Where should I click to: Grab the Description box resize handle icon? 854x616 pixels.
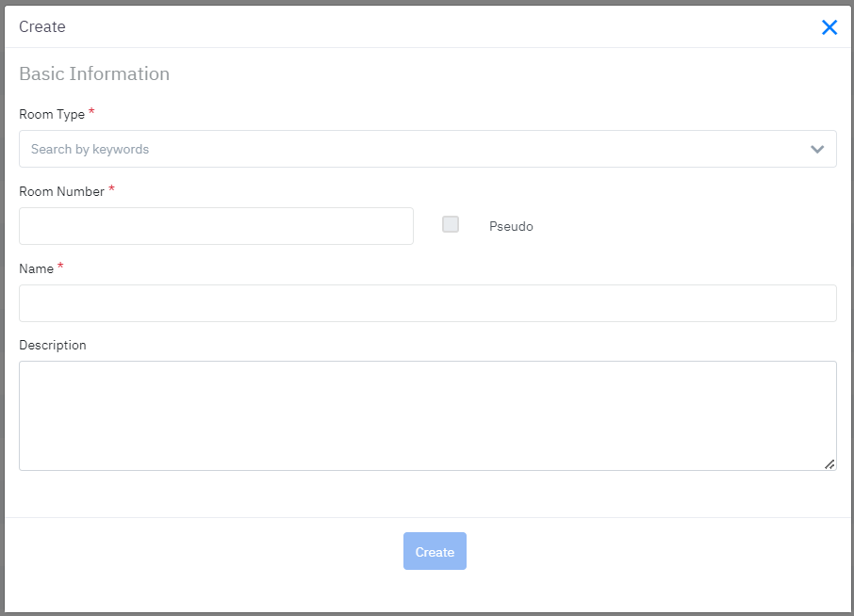point(829,463)
